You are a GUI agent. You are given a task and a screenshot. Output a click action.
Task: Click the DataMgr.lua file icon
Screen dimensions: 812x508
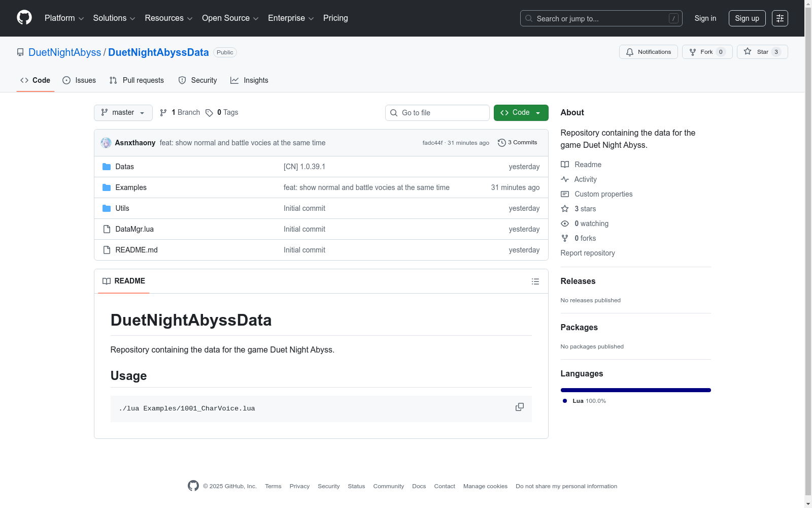coord(107,229)
